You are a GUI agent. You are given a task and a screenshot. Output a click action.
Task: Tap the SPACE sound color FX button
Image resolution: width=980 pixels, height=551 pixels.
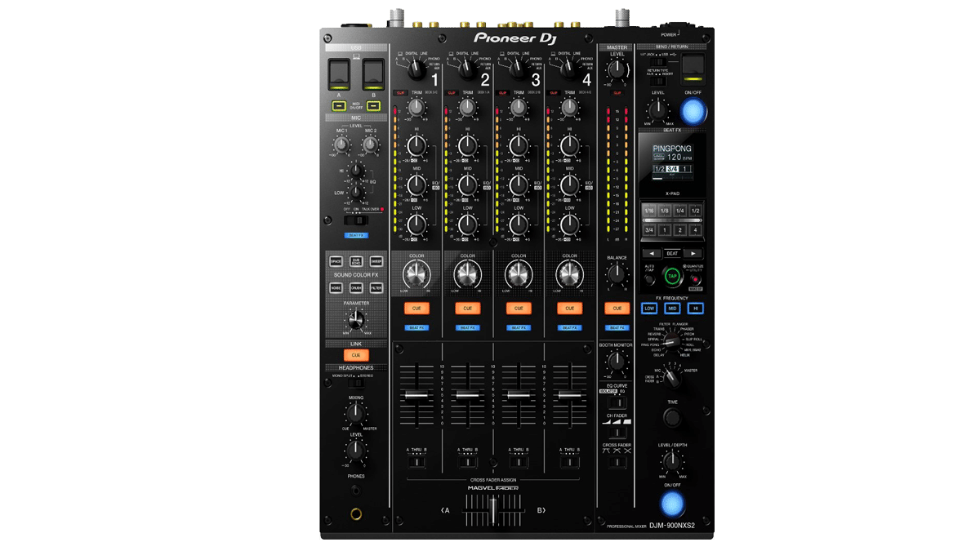coord(336,261)
